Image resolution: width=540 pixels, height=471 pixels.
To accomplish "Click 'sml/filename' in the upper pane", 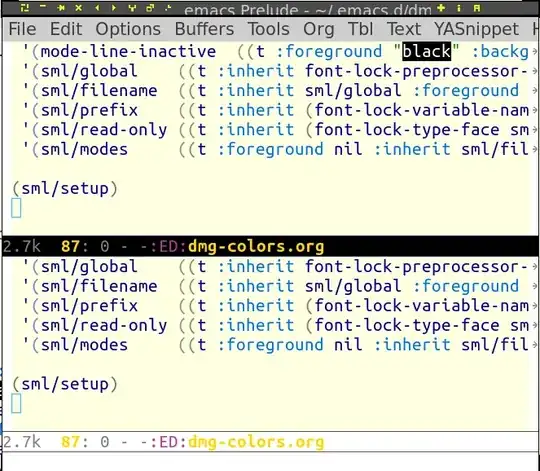I will pyautogui.click(x=99, y=91).
